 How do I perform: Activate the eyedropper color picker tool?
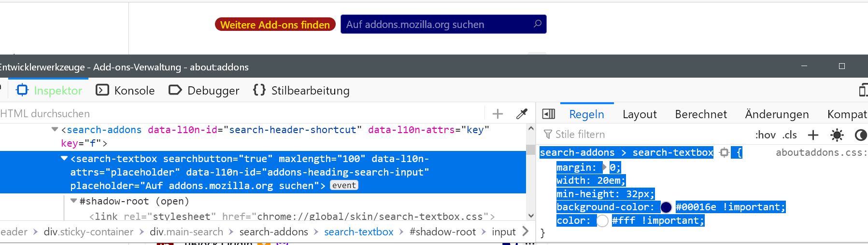tap(522, 114)
